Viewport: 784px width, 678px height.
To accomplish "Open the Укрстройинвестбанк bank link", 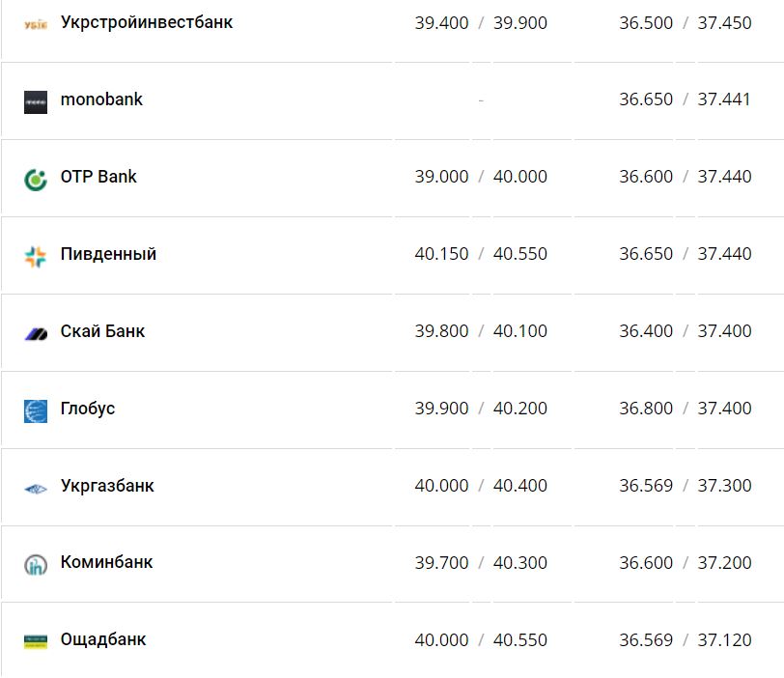I will pos(146,22).
